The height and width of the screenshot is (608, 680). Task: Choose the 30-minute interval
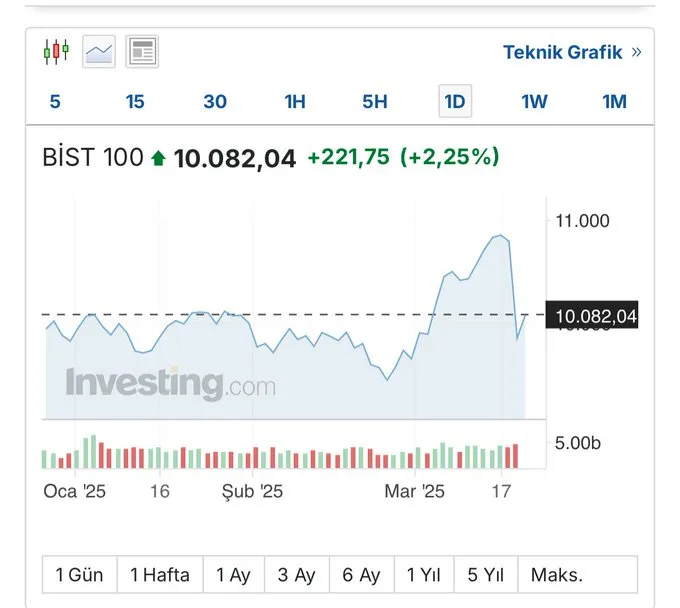[x=215, y=101]
